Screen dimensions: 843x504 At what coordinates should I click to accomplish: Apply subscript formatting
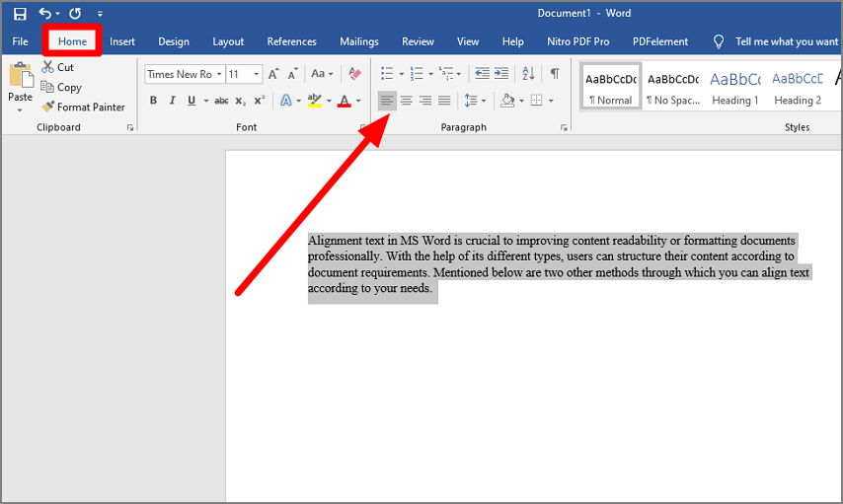click(240, 101)
